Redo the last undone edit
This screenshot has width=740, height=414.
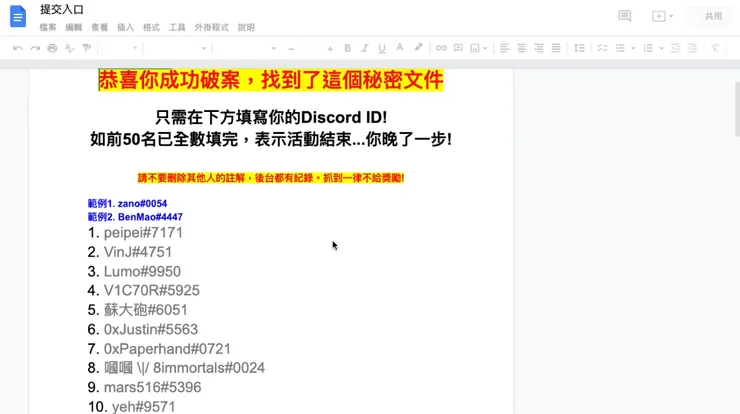click(x=35, y=48)
